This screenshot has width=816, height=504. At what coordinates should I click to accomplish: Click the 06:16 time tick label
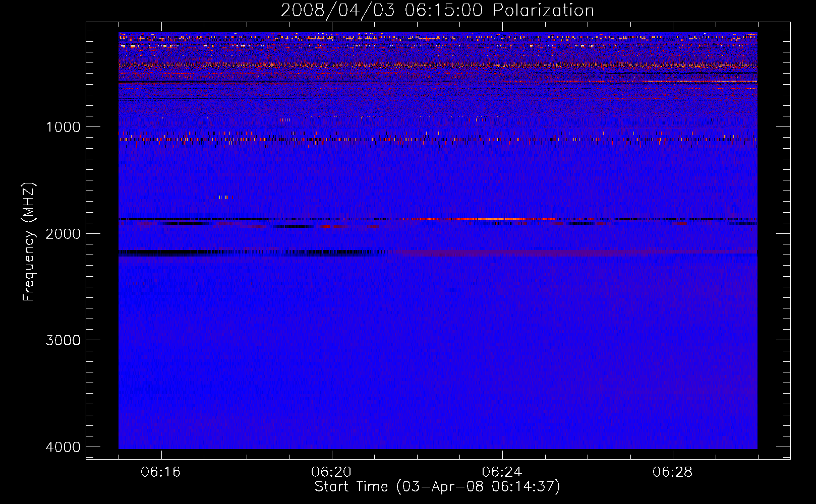161,472
